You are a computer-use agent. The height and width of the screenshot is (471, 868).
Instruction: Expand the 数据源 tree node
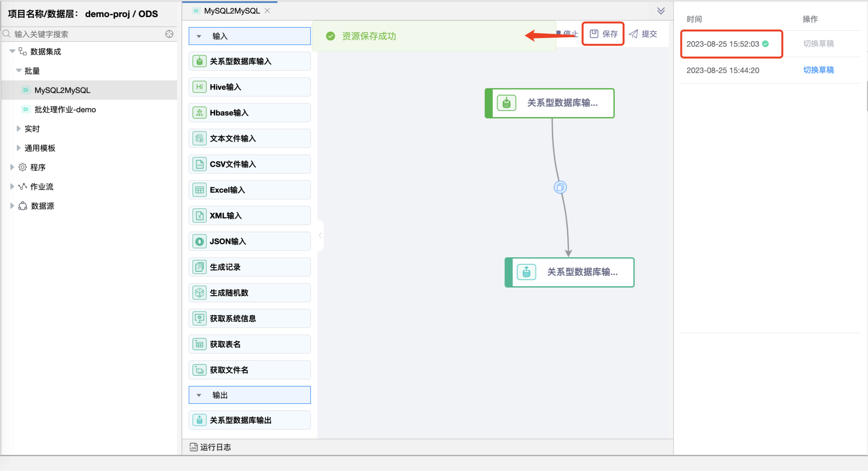coord(12,206)
